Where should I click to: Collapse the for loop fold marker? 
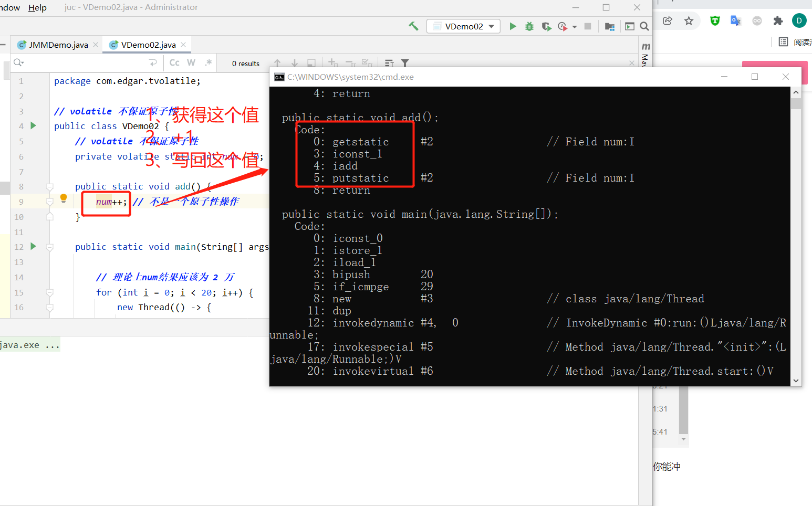[50, 292]
